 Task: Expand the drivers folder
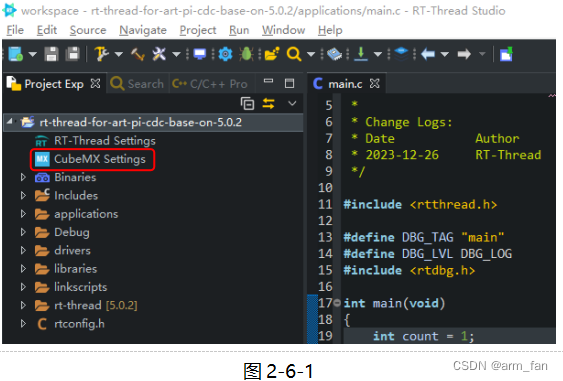click(23, 250)
